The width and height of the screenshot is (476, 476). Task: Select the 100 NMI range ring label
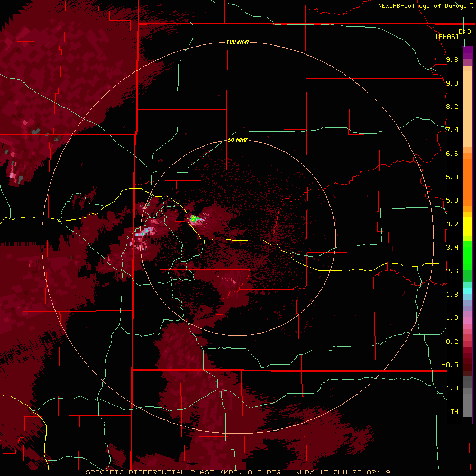click(237, 42)
